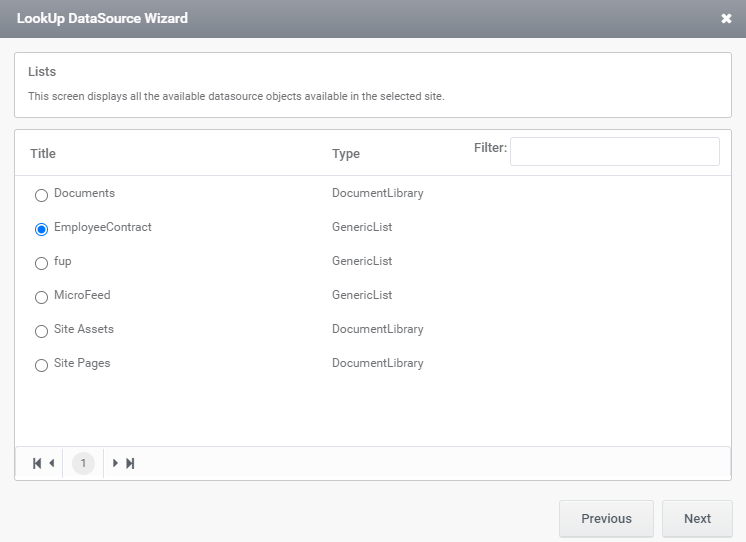Select page 1 in the pager

(x=83, y=463)
